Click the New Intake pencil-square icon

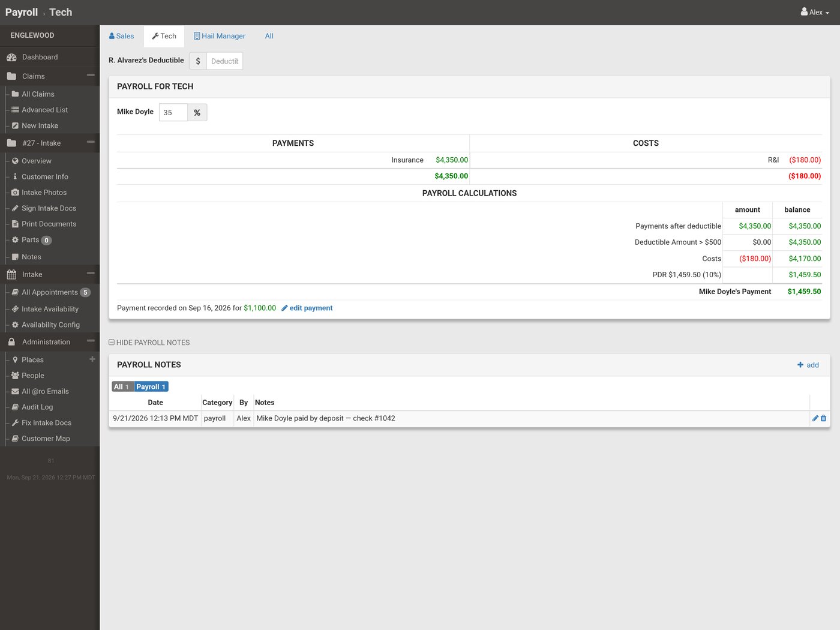15,125
